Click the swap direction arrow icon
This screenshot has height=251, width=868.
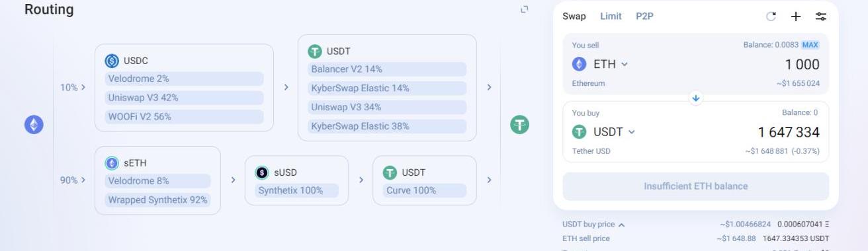click(x=696, y=98)
